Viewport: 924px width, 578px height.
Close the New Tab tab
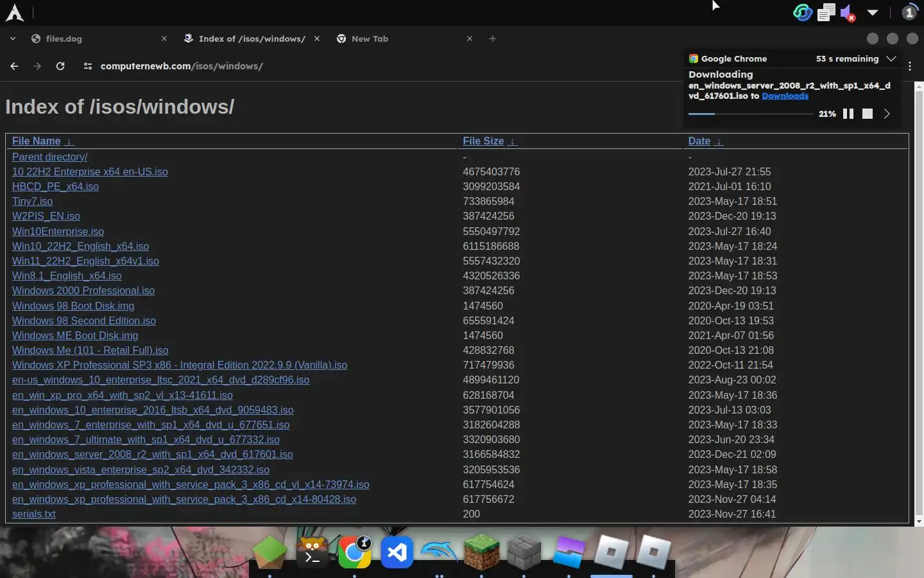coord(470,39)
